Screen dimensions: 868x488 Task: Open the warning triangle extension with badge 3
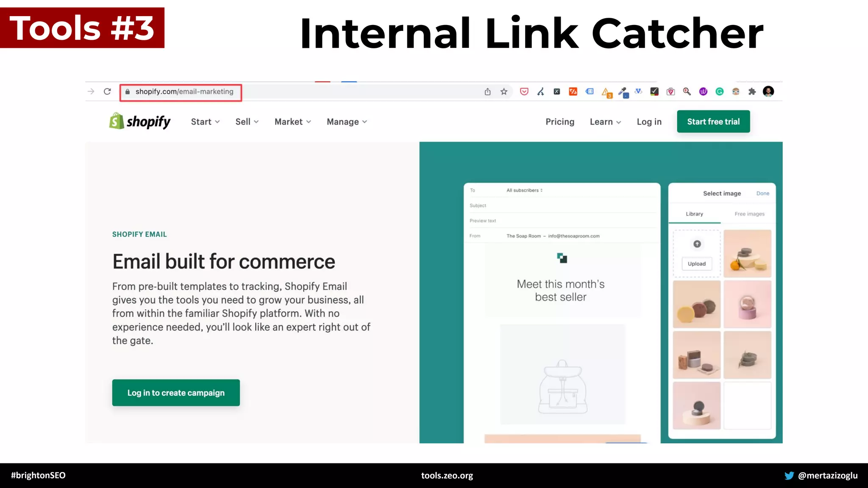click(x=606, y=92)
